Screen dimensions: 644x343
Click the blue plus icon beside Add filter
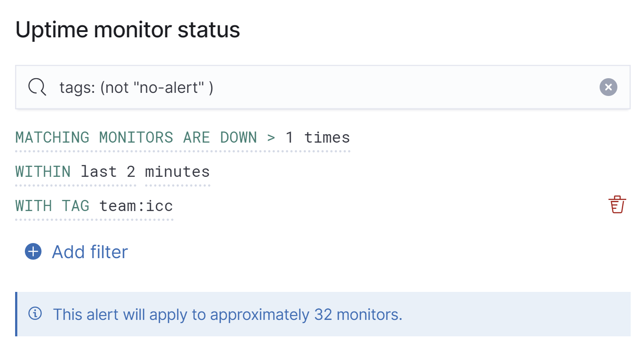(33, 252)
